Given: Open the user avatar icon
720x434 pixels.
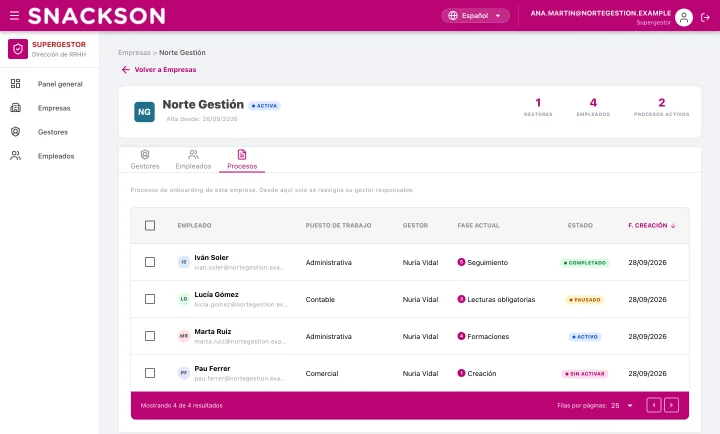Looking at the screenshot, I should 684,17.
